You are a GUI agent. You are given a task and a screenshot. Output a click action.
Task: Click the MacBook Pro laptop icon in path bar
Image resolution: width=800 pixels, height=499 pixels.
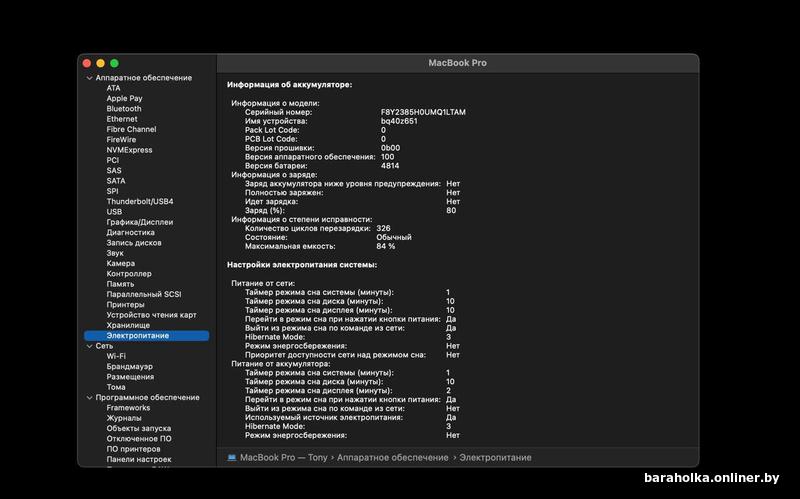[x=232, y=458]
